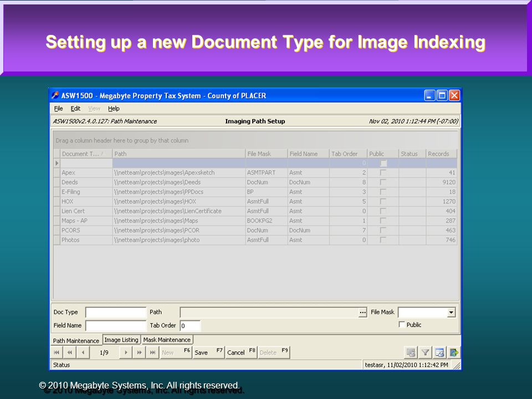Open the Edit menu

(75, 109)
